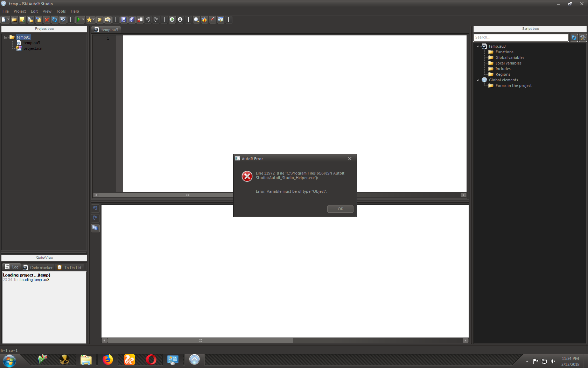Click the folder with tools icon in the toolbar
The width and height of the screenshot is (588, 368).
[108, 20]
